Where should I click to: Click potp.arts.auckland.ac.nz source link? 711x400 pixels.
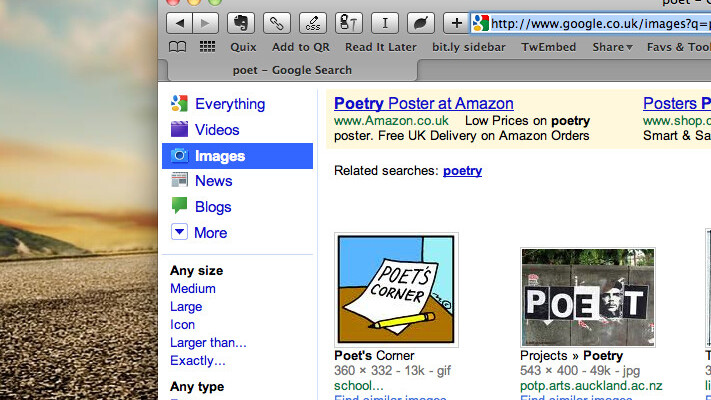tap(591, 385)
